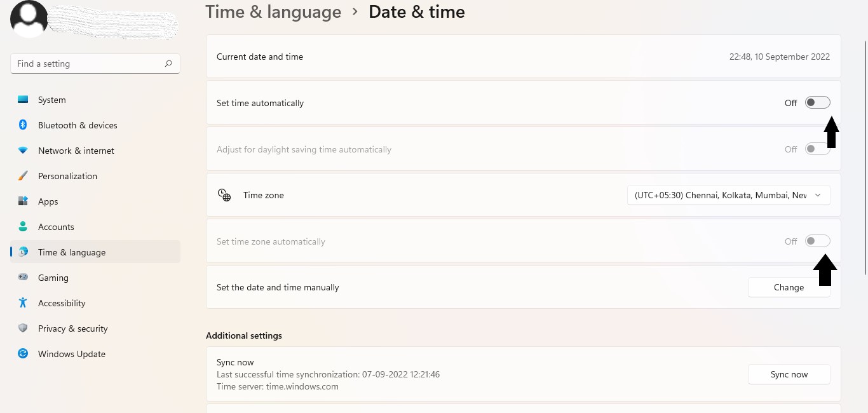Open Accessibility via its figure icon
Screen dimensions: 868x413
click(23, 303)
